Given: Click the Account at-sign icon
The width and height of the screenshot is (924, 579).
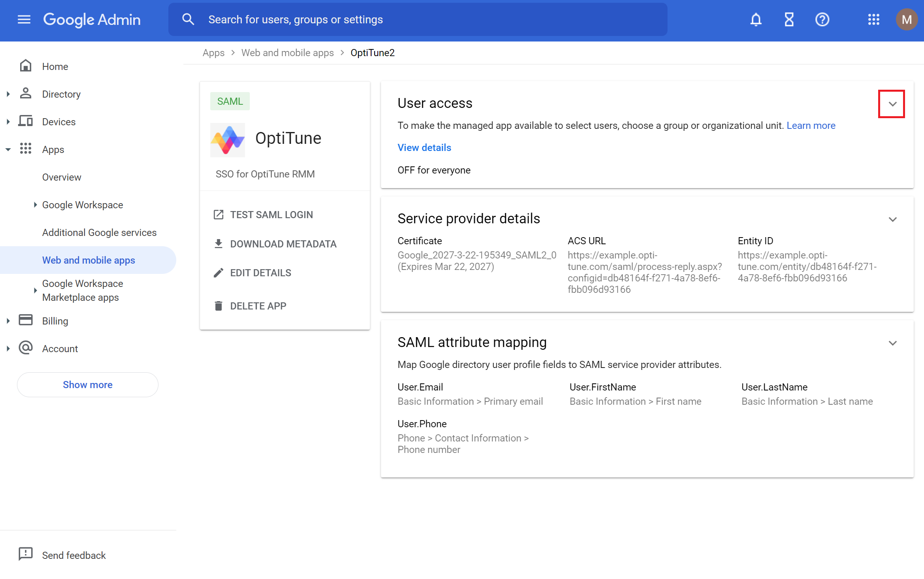Looking at the screenshot, I should 26,348.
